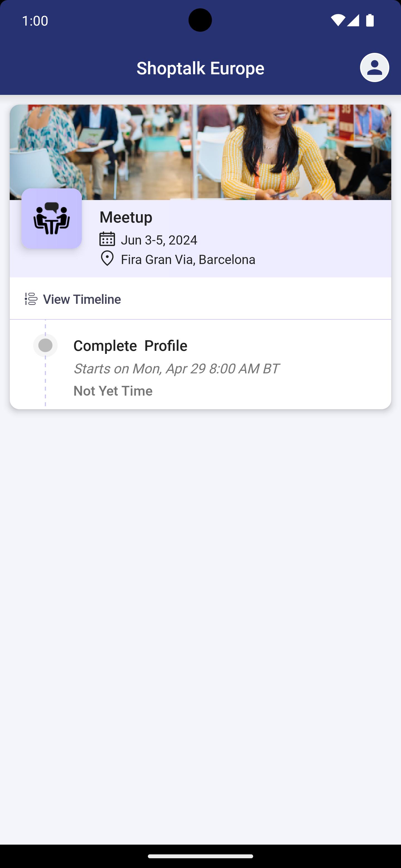The image size is (401, 868).
Task: Tap the Starts on Mon, Apr 29 text
Action: (x=176, y=369)
